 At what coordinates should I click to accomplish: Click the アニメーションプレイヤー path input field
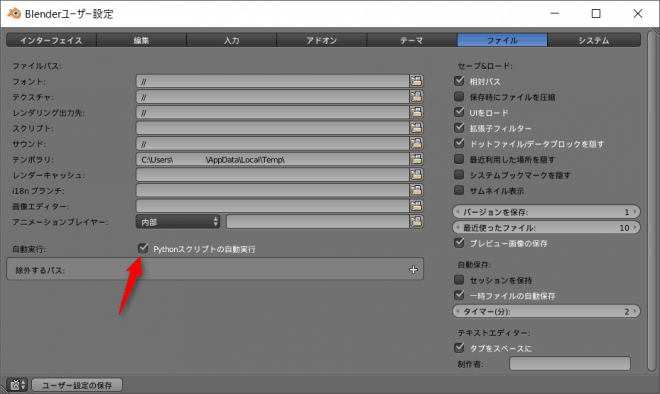pyautogui.click(x=318, y=221)
